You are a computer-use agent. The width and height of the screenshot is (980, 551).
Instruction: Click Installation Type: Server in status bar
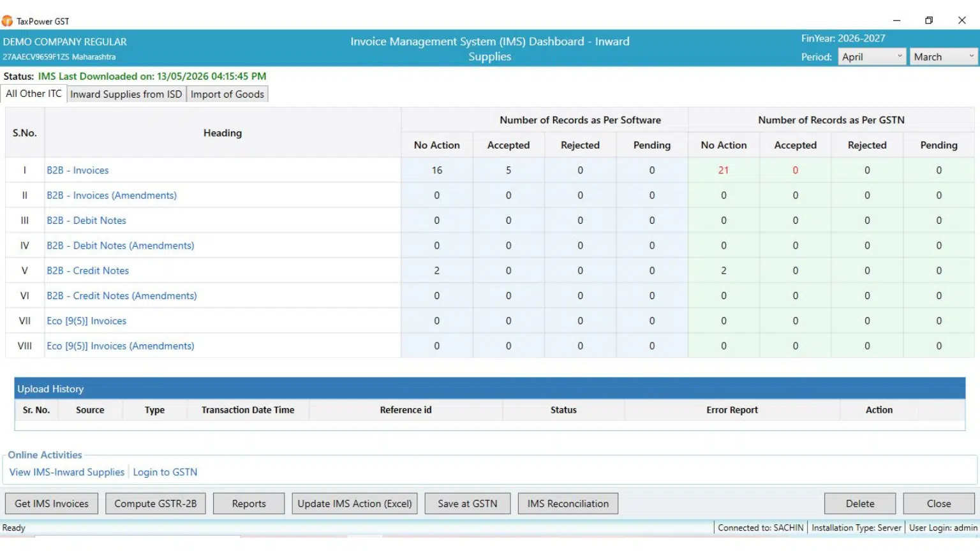(x=856, y=527)
